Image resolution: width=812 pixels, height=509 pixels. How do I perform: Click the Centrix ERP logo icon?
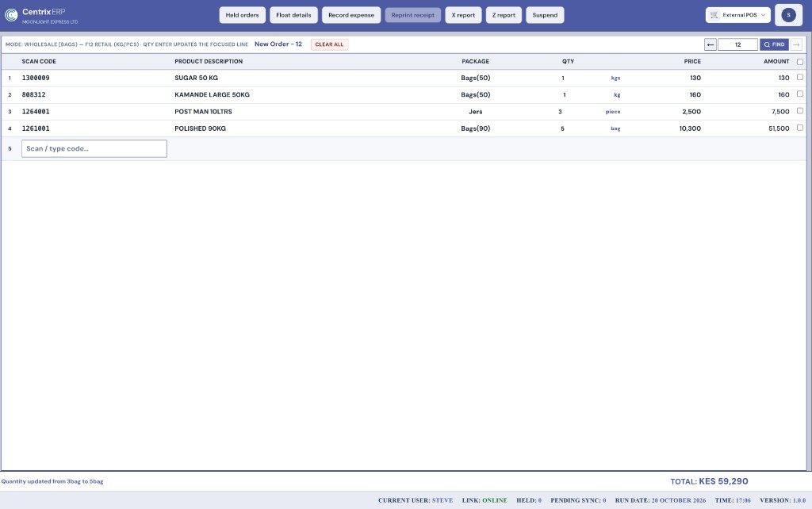click(x=11, y=15)
